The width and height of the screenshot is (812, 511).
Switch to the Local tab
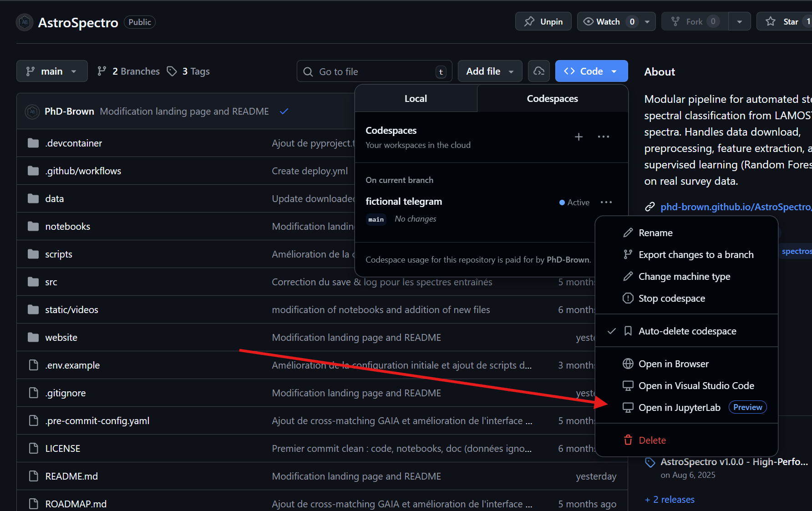point(416,99)
